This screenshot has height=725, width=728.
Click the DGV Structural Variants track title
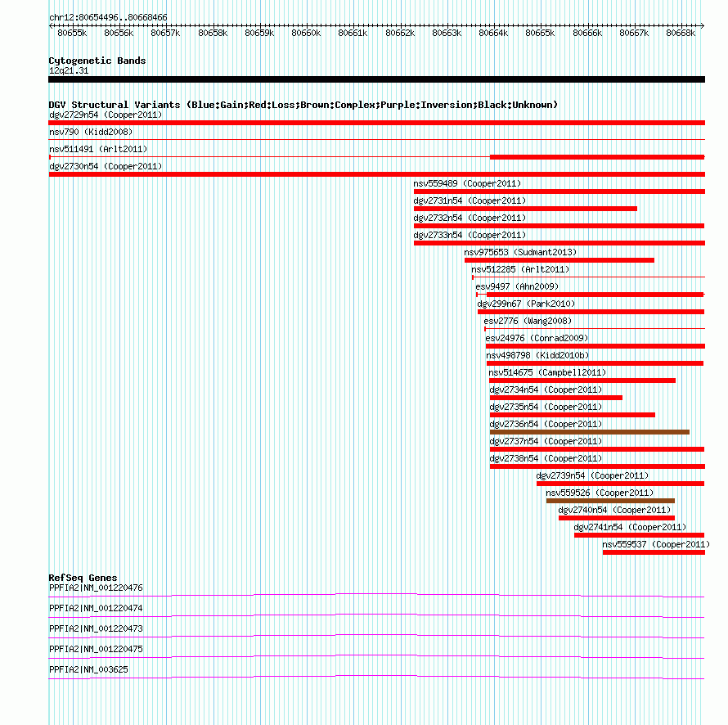tap(303, 105)
